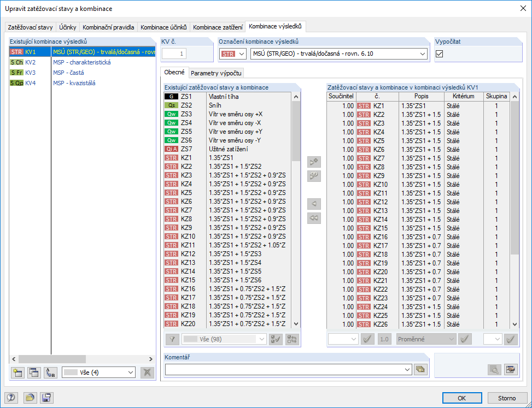Image resolution: width=532 pixels, height=408 pixels.
Task: Open the Vše (98) filter dropdown
Action: tap(224, 339)
